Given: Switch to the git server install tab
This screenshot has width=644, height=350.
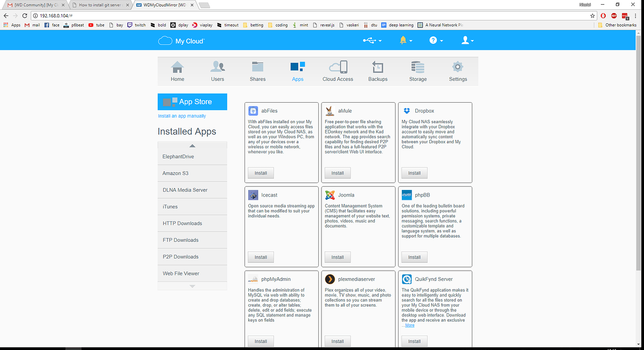Looking at the screenshot, I should (100, 5).
